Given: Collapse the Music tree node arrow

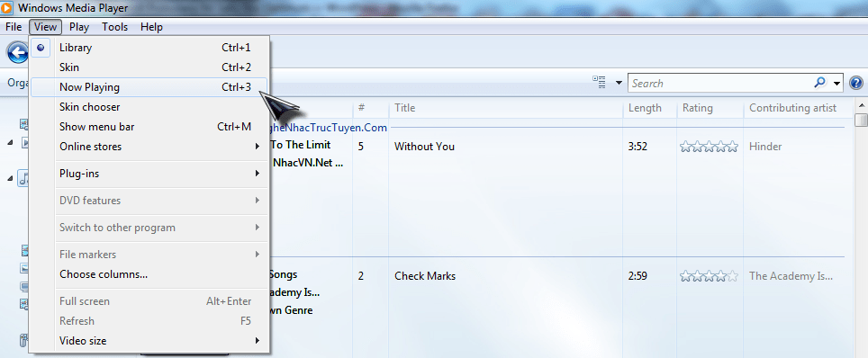Looking at the screenshot, I should coord(10,178).
